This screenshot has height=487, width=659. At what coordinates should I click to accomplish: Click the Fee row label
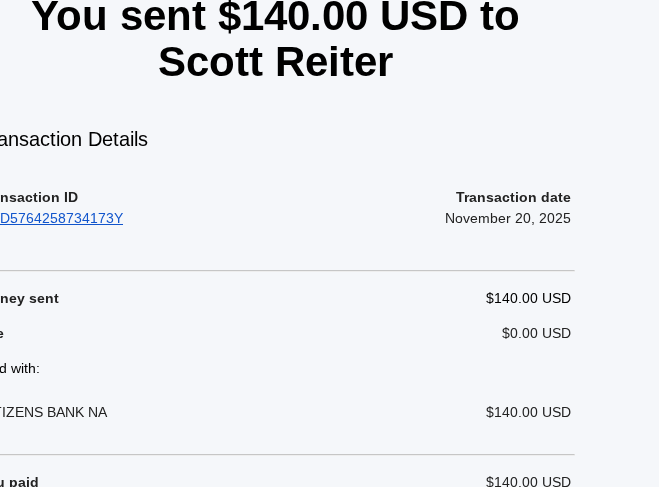point(2,333)
